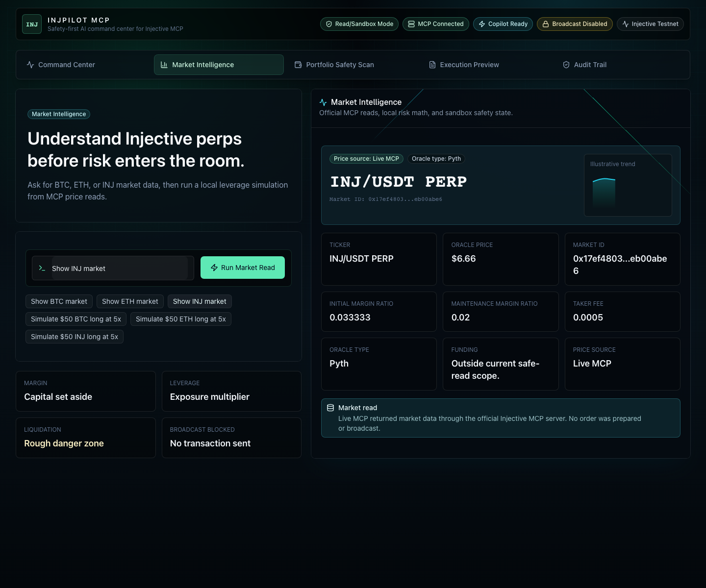
Task: Switch to Portfolio Safety Scan tab
Action: point(353,65)
